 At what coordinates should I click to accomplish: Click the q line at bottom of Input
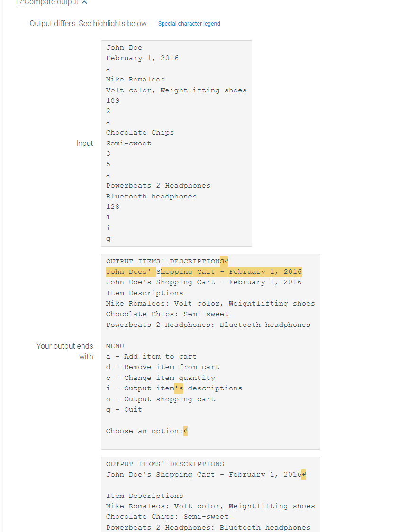pyautogui.click(x=108, y=238)
